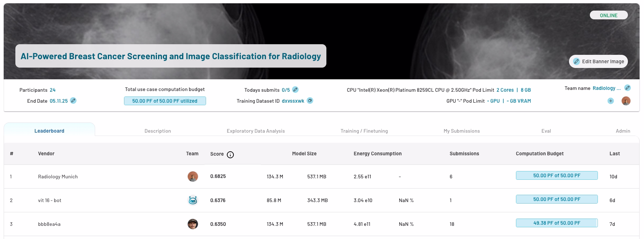Copy the Training Dataset ID

coord(310,100)
